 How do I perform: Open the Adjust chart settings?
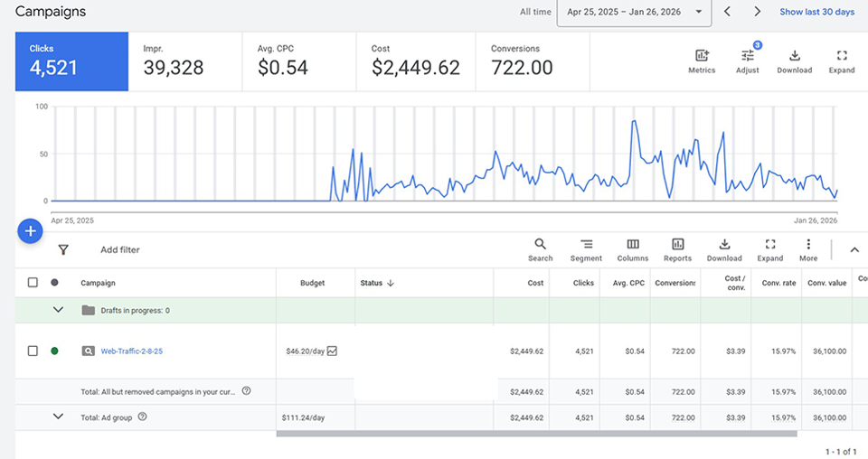(x=748, y=61)
